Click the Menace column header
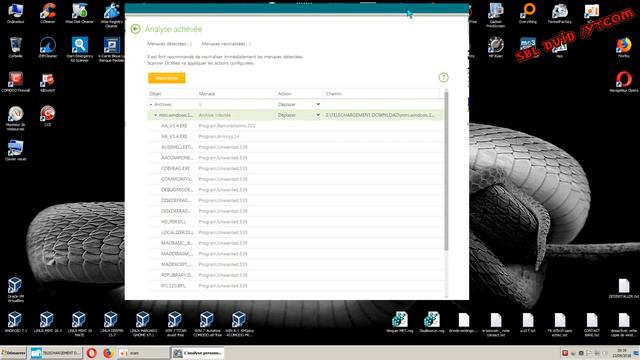 point(207,94)
